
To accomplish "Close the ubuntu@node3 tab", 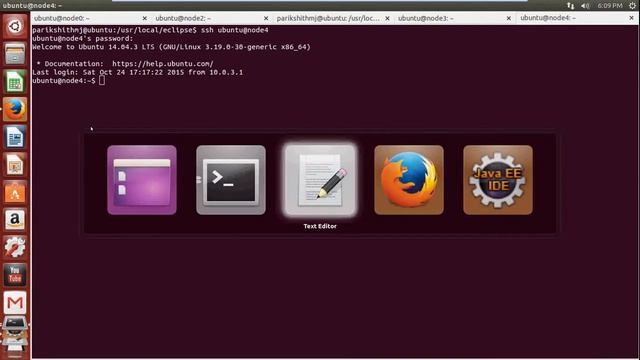I will 509,18.
